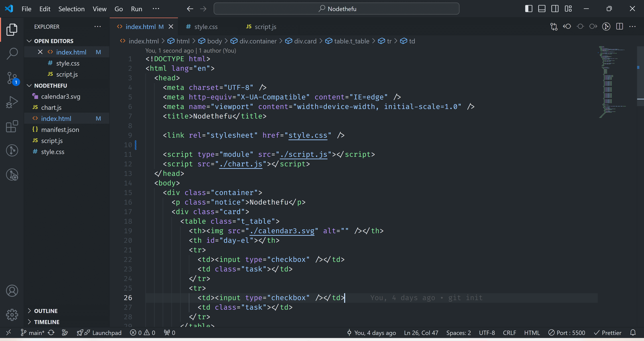644x341 pixels.
Task: Close the index.html editor tab
Action: click(171, 26)
